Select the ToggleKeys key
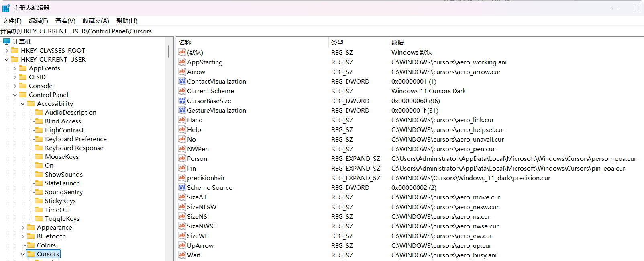The width and height of the screenshot is (644, 261). coord(62,218)
